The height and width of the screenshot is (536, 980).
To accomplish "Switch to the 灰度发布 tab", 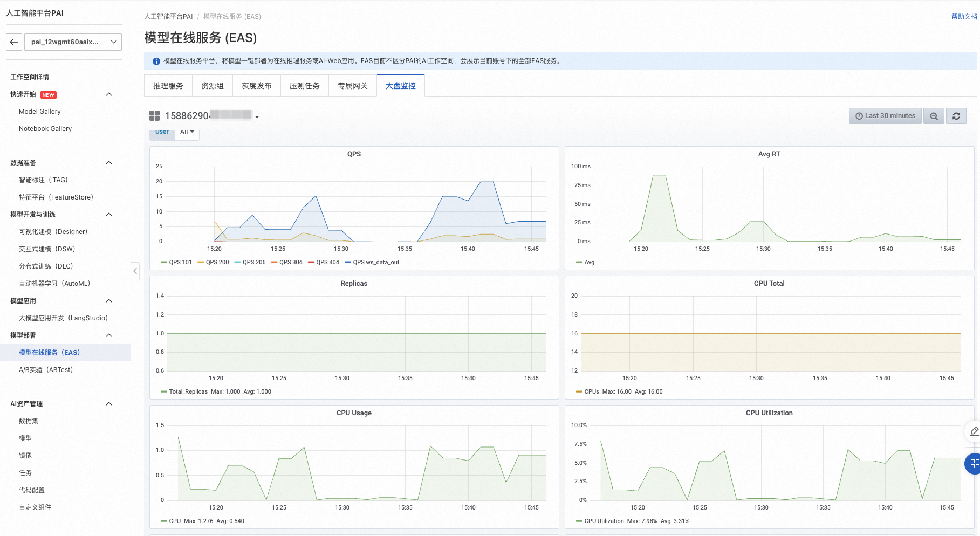I will click(257, 86).
